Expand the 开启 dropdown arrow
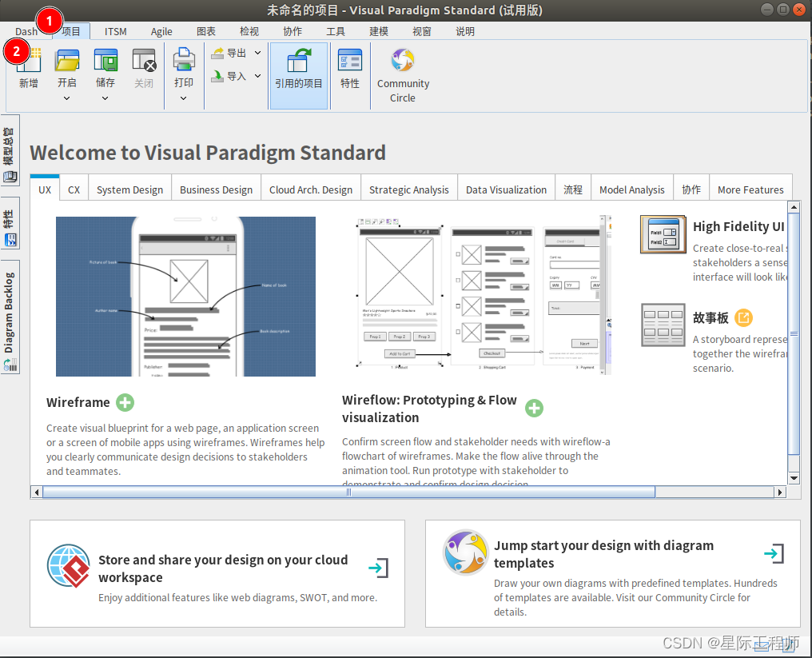Image resolution: width=812 pixels, height=658 pixels. pyautogui.click(x=67, y=98)
